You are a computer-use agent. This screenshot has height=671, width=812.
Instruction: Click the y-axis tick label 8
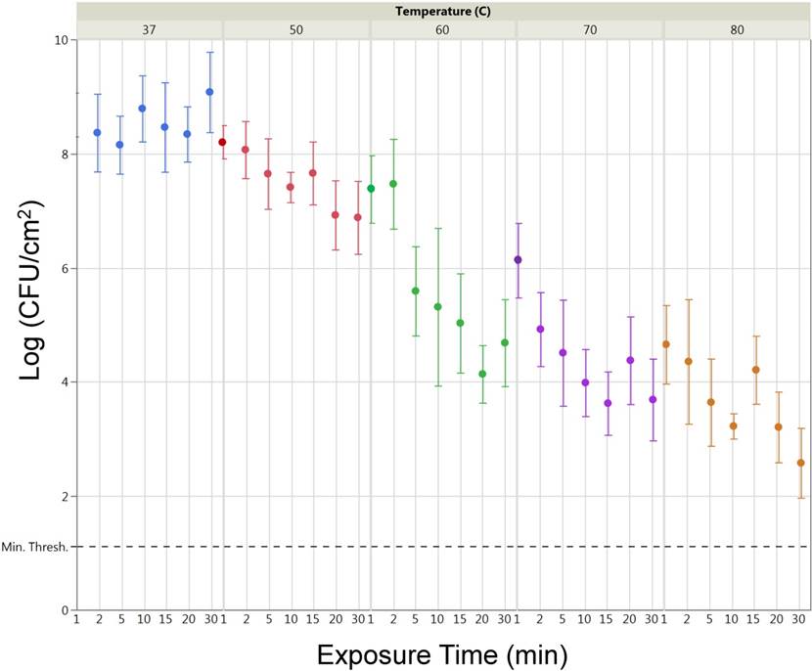pyautogui.click(x=66, y=155)
